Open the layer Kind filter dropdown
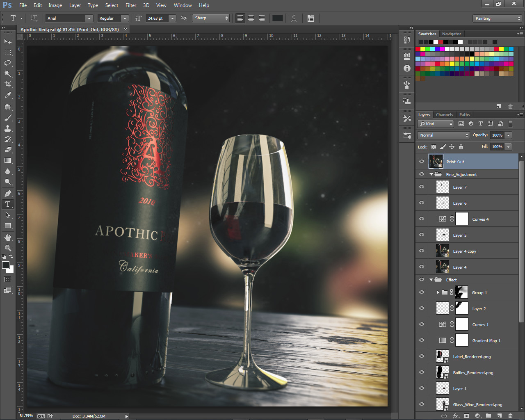The width and height of the screenshot is (525, 420). click(436, 123)
